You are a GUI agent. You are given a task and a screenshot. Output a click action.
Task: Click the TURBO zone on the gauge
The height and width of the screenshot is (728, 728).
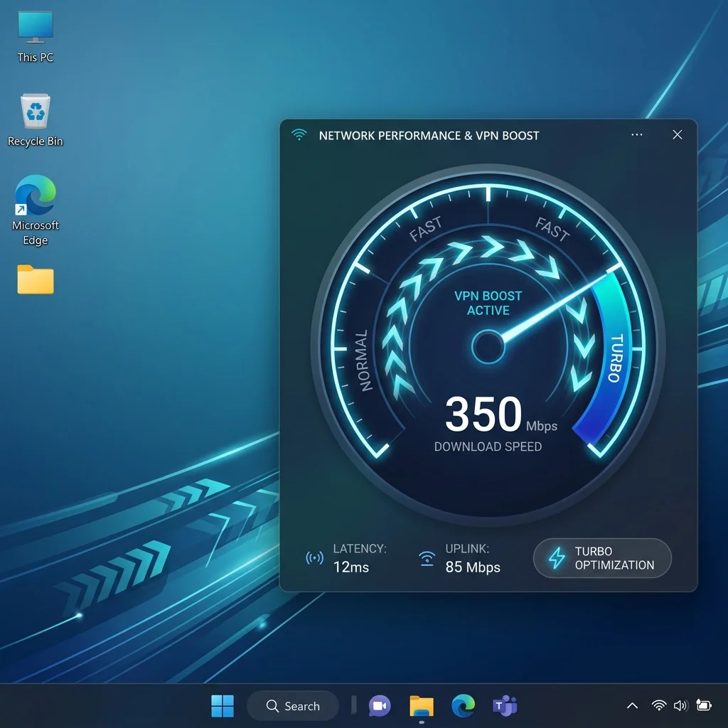(x=614, y=358)
